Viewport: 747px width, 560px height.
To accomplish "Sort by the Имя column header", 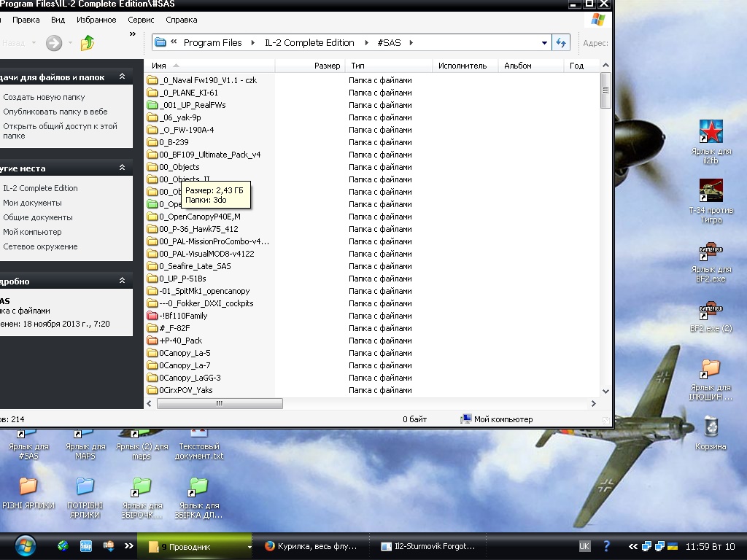I will pos(209,66).
